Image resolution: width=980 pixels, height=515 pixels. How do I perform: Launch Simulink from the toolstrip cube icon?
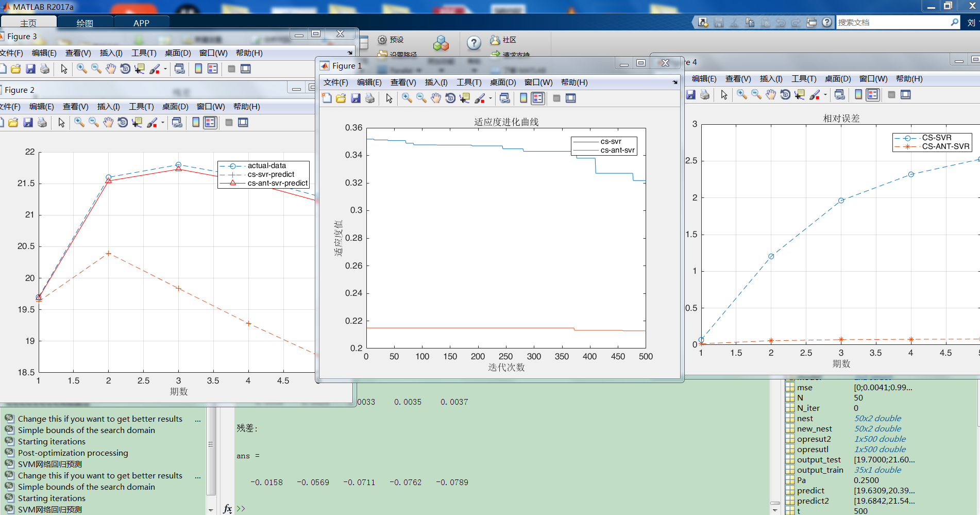441,43
